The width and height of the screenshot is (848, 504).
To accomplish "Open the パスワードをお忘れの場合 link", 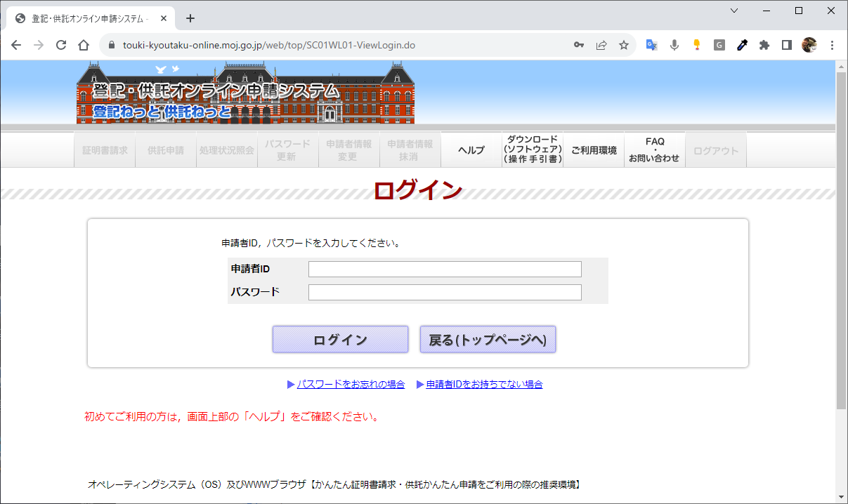I will 351,385.
